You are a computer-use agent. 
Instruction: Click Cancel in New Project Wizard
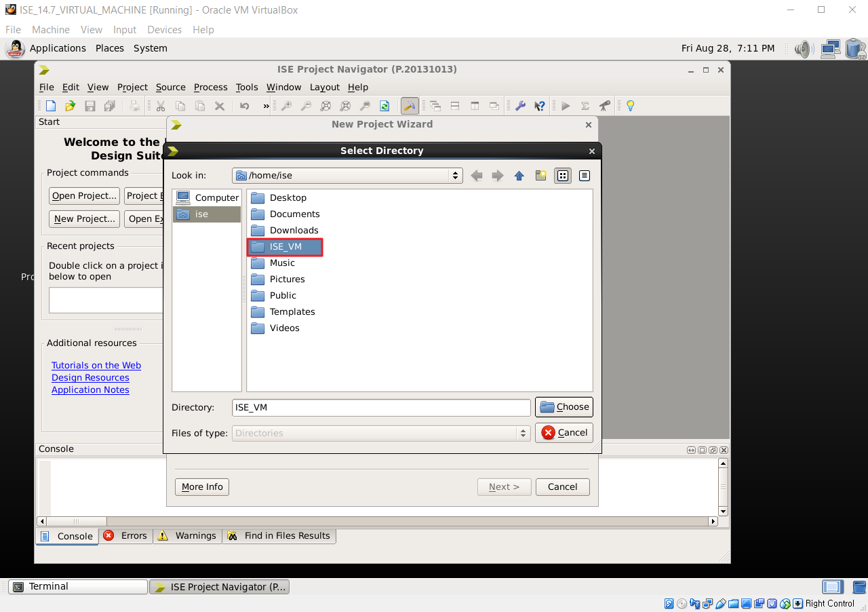[x=562, y=487]
